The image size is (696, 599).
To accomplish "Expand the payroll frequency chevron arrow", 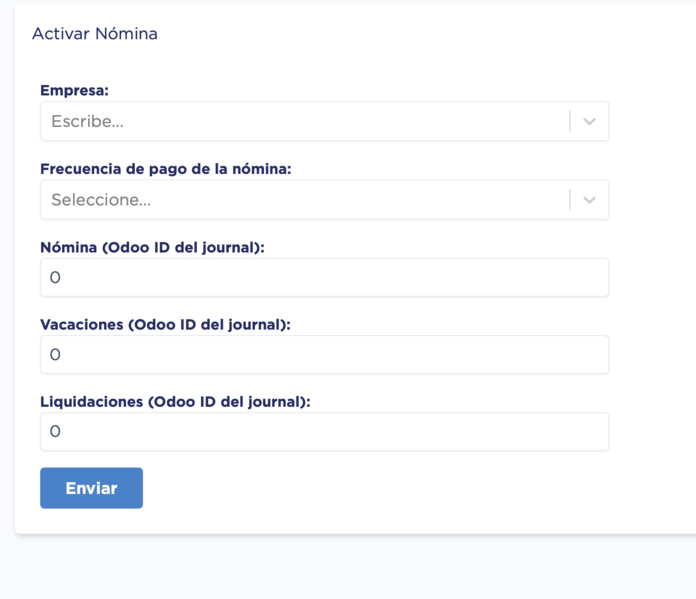I will pyautogui.click(x=589, y=200).
